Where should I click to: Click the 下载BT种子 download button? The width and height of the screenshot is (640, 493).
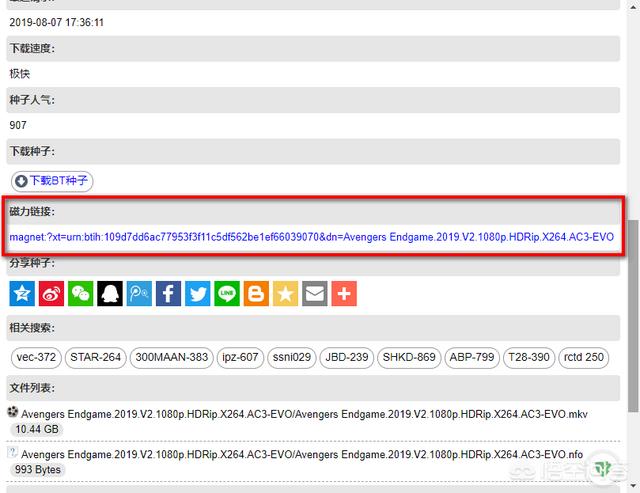click(x=52, y=181)
